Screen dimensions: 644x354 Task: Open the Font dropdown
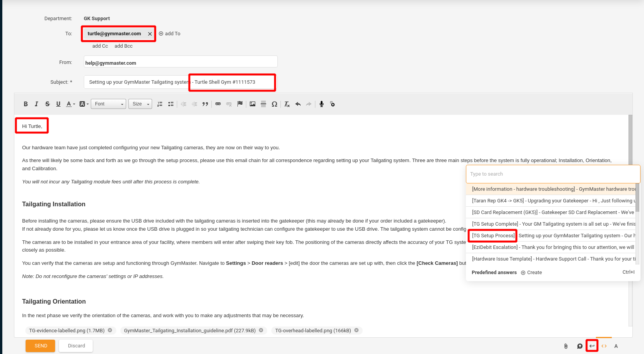coord(108,104)
